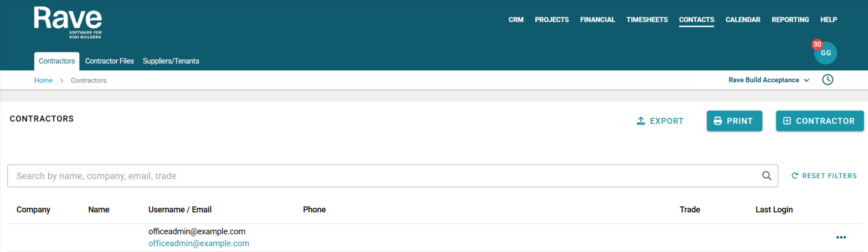Switch to the Contractor Files tab
The width and height of the screenshot is (868, 252).
109,61
